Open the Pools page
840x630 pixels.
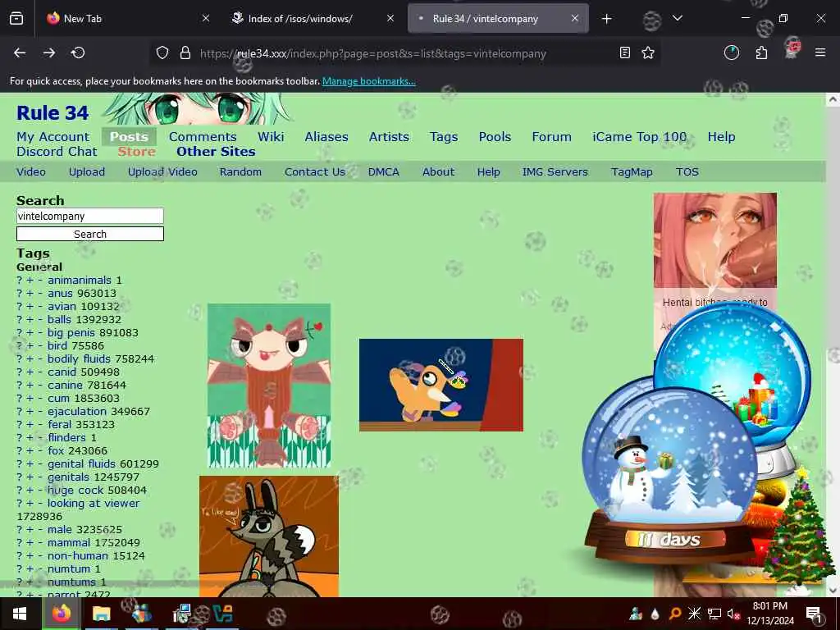tap(495, 137)
